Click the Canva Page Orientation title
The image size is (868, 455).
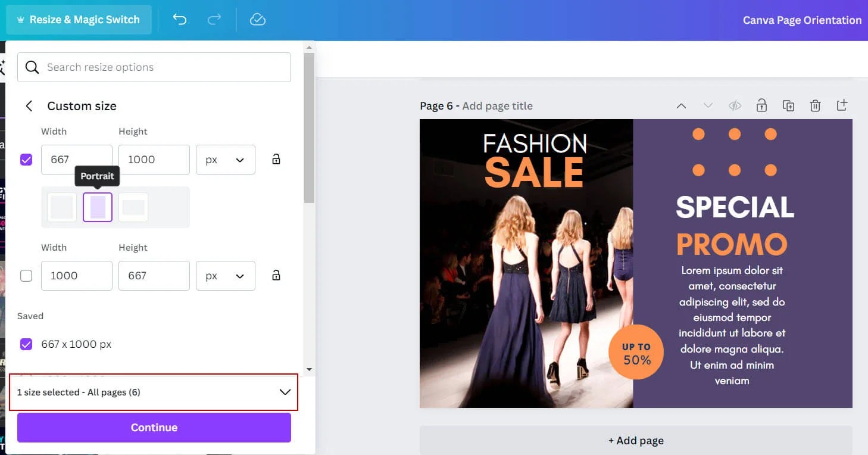click(x=802, y=20)
